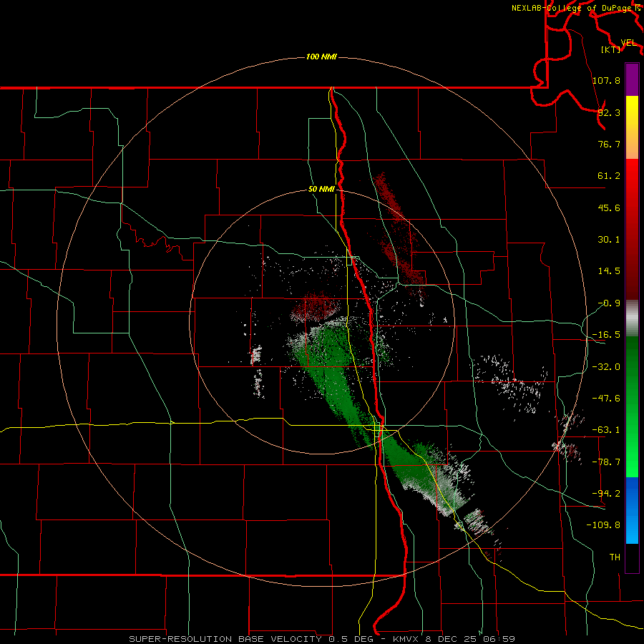Select the 107.8 velocity scale value
The height and width of the screenshot is (644, 644).
tap(606, 80)
